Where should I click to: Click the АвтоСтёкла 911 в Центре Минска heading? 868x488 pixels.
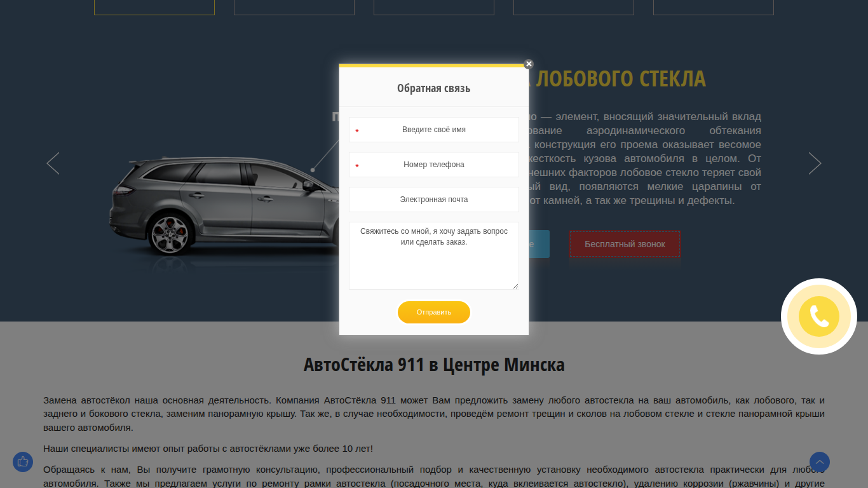[x=434, y=365]
